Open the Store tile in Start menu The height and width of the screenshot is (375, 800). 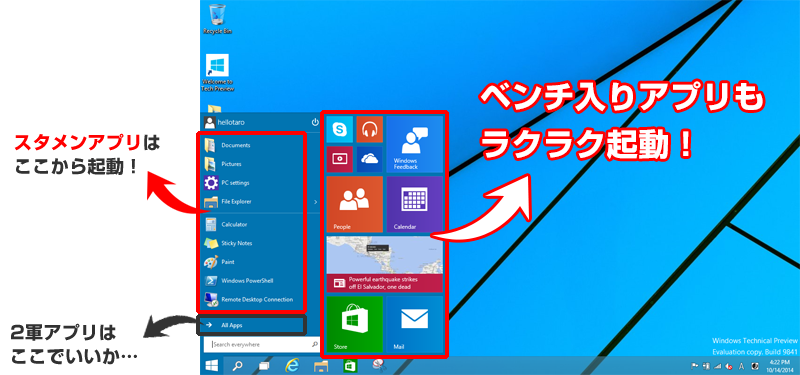coord(355,324)
